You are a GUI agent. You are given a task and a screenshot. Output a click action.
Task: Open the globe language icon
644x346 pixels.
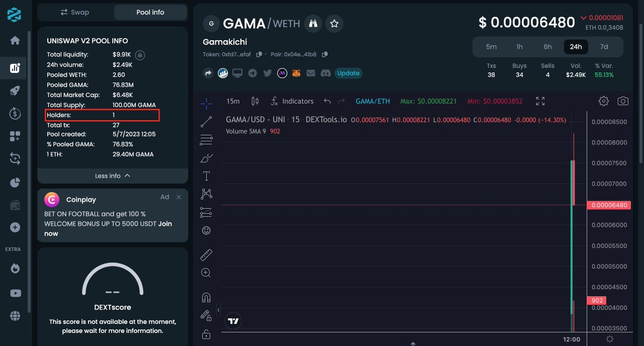click(x=15, y=316)
